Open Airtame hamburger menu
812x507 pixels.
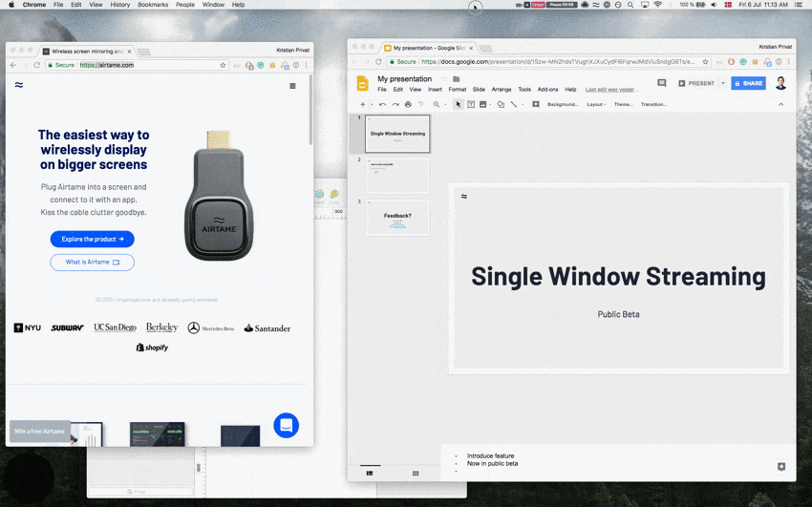[x=292, y=86]
